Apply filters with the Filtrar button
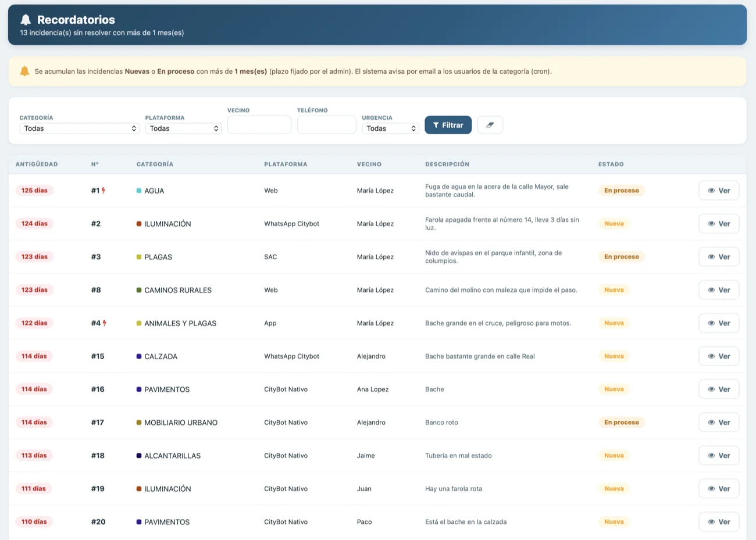This screenshot has width=756, height=540. click(448, 125)
